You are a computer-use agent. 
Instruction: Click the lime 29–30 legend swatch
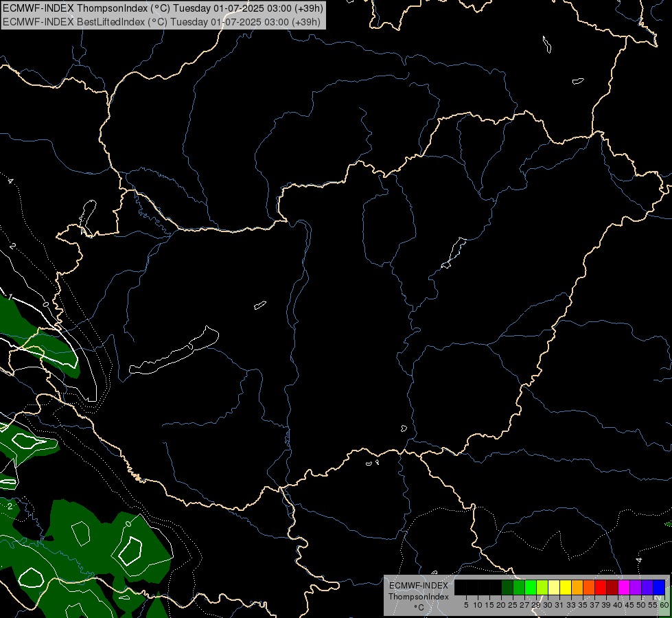542,588
